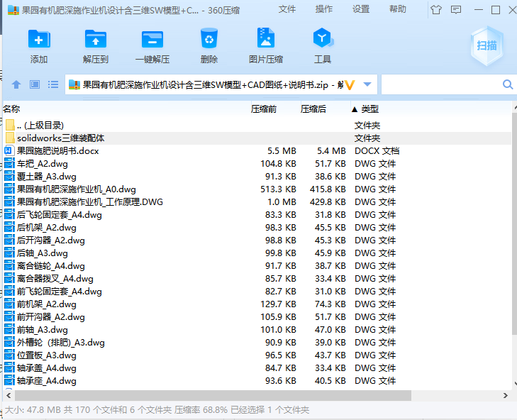The width and height of the screenshot is (517, 420).
Task: Select 后飞轮固定套_A4.dwg file
Action: tap(257, 215)
